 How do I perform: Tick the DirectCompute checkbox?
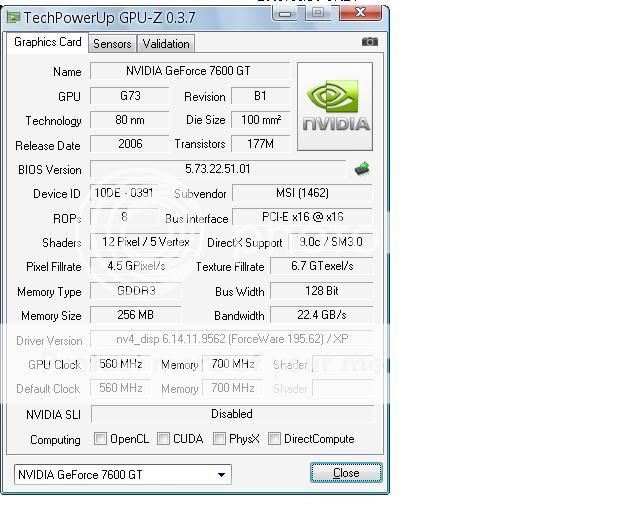[x=274, y=439]
